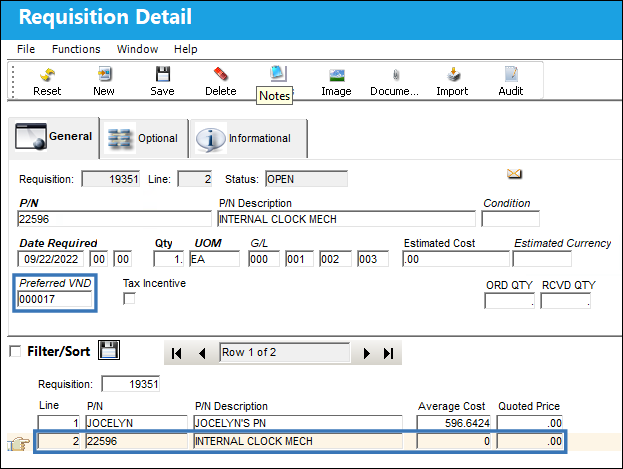The image size is (623, 469).
Task: Click the P/N Description field
Action: [x=346, y=219]
